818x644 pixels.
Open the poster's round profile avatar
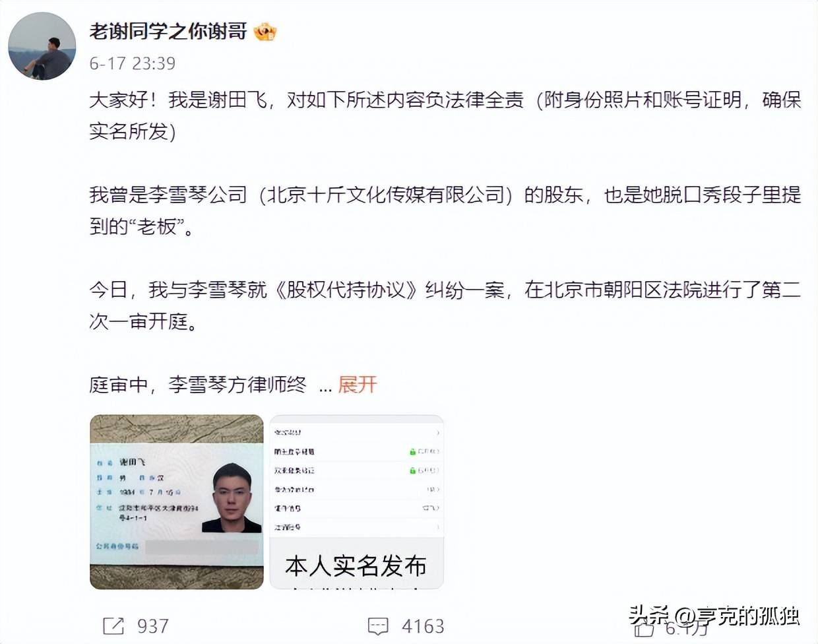coord(42,46)
